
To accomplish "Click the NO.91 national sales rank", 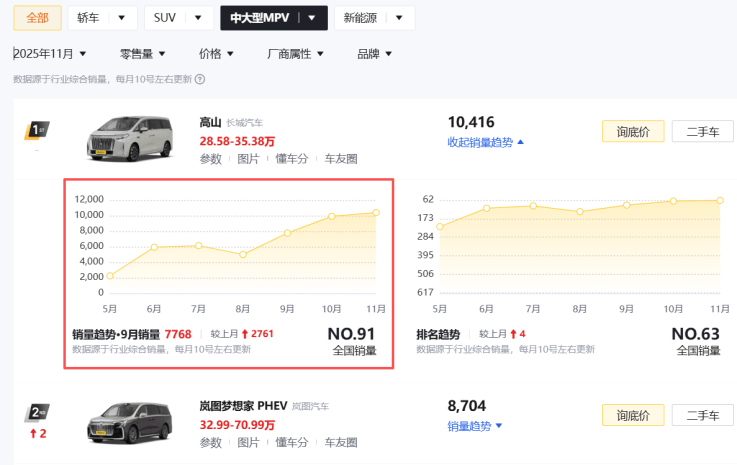I will click(x=351, y=334).
